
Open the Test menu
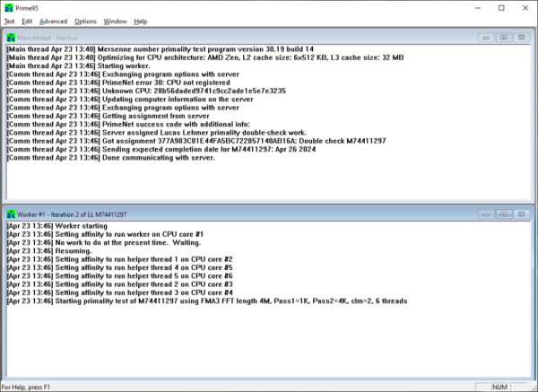9,22
